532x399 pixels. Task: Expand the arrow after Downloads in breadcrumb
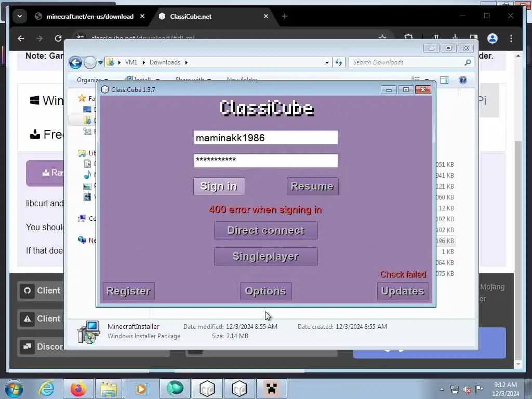click(x=187, y=62)
